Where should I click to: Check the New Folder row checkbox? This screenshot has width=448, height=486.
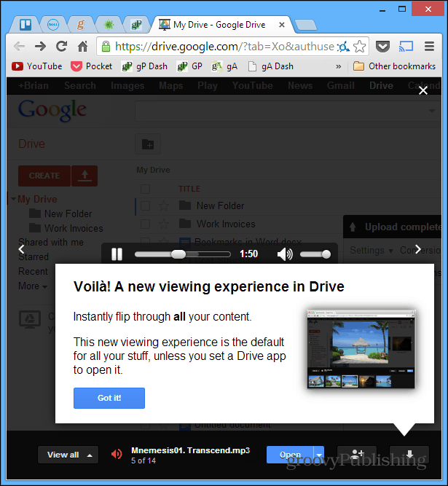pos(145,205)
